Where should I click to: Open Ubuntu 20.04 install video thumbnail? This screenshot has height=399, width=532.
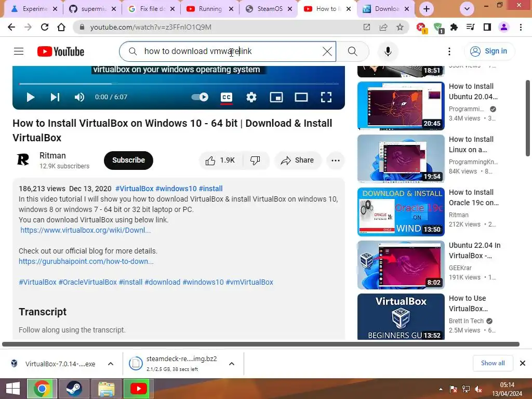(401, 106)
